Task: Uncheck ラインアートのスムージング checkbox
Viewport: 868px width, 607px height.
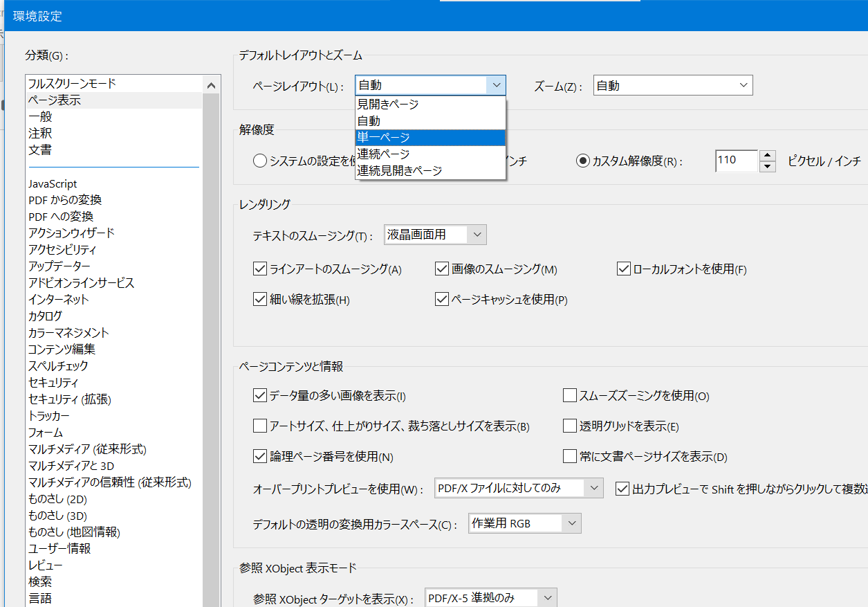Action: [x=260, y=269]
